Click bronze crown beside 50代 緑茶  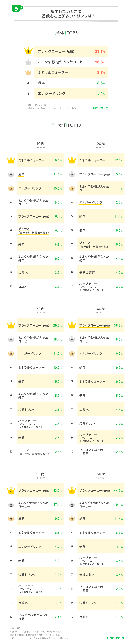11,519
